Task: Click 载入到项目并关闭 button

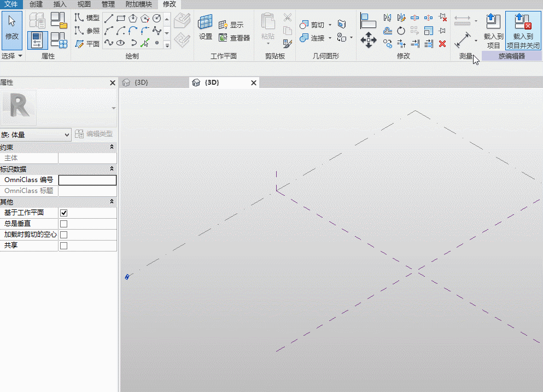Action: pos(523,31)
